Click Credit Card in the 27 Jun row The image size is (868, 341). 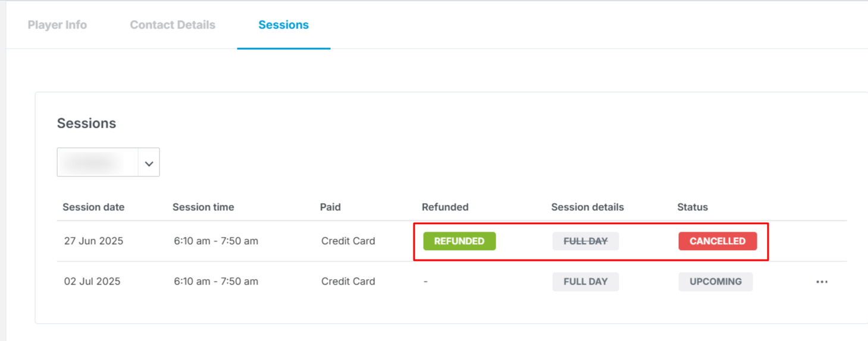click(x=348, y=241)
